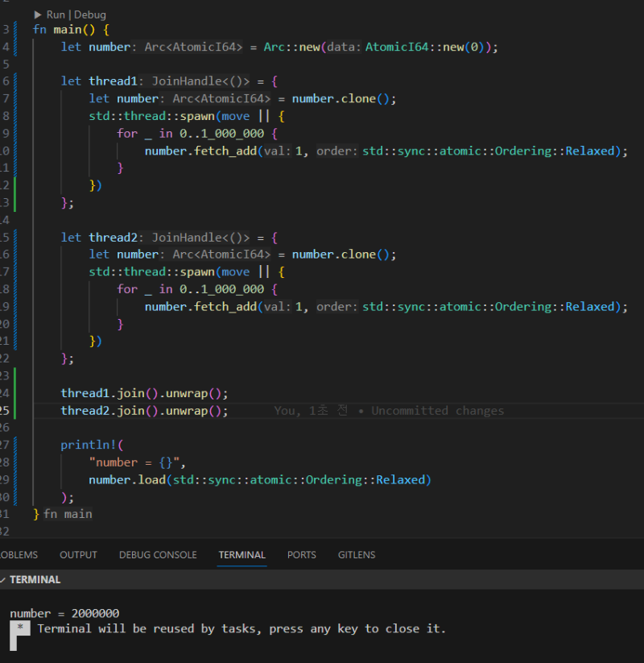Click the Run code lens text
Screen dimensions: 644x663
tap(56, 15)
